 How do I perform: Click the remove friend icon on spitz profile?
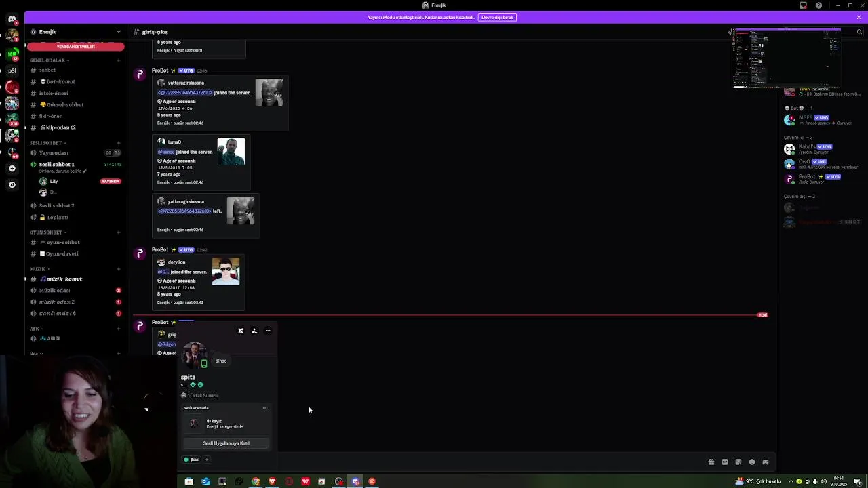click(x=240, y=331)
